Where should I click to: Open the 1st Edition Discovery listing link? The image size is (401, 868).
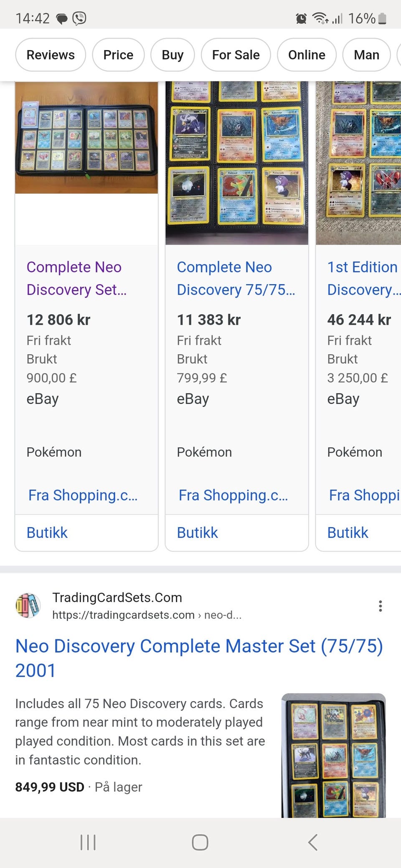363,278
